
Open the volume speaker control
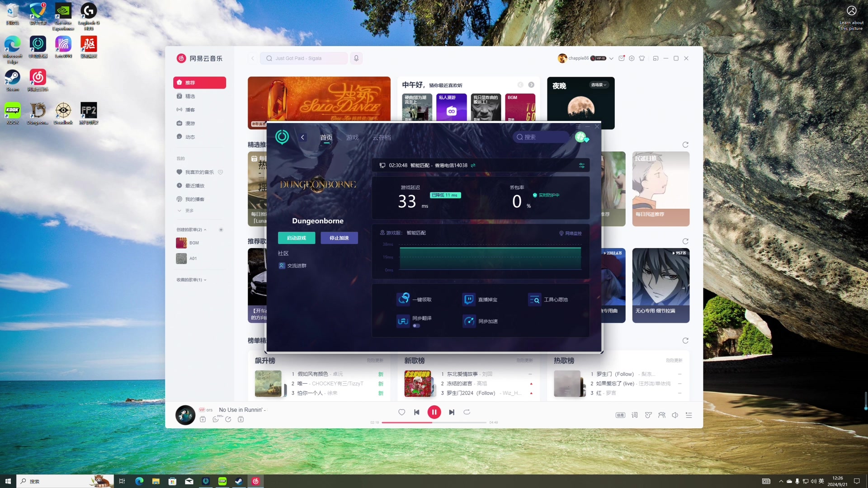coord(675,415)
